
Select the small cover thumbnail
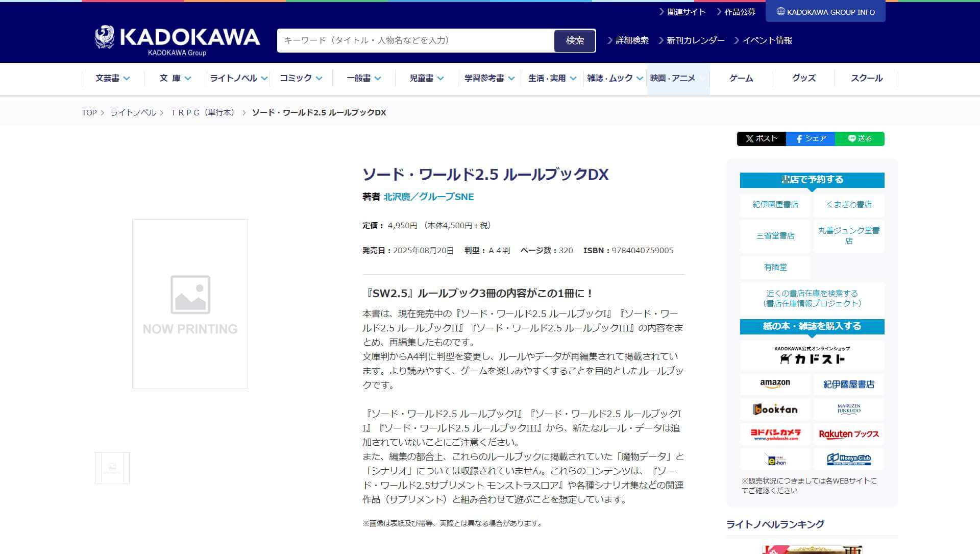[112, 468]
